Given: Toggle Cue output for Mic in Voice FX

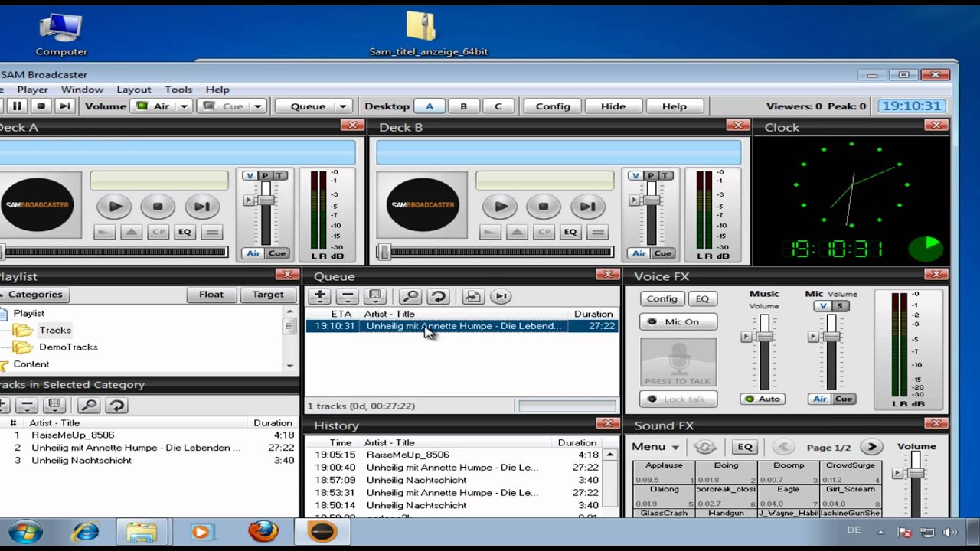Looking at the screenshot, I should click(844, 399).
